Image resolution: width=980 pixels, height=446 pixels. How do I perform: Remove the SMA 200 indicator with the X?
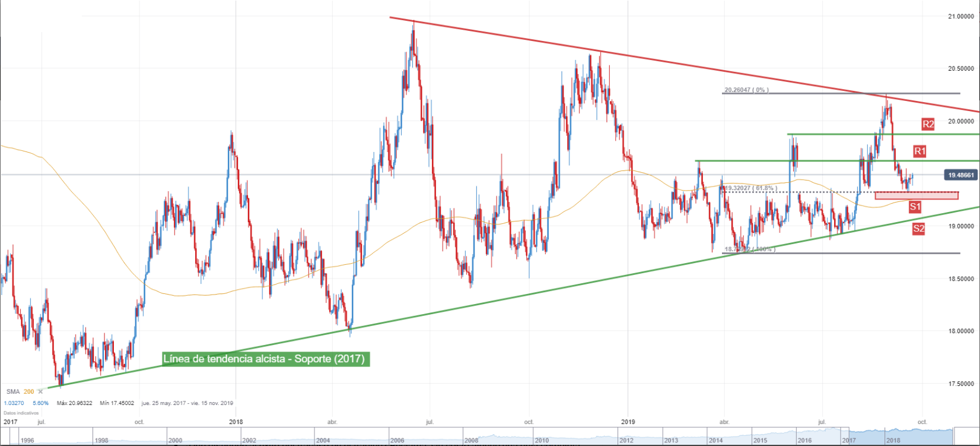click(x=40, y=391)
